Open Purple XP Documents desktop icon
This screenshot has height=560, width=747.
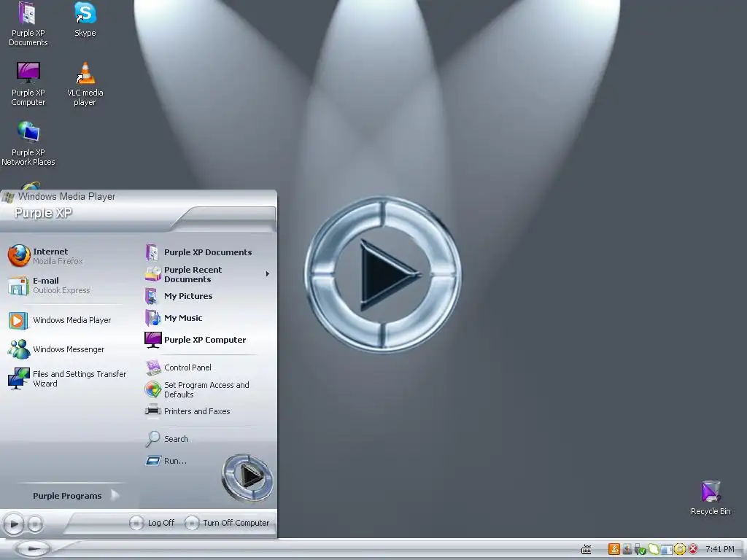tap(28, 24)
